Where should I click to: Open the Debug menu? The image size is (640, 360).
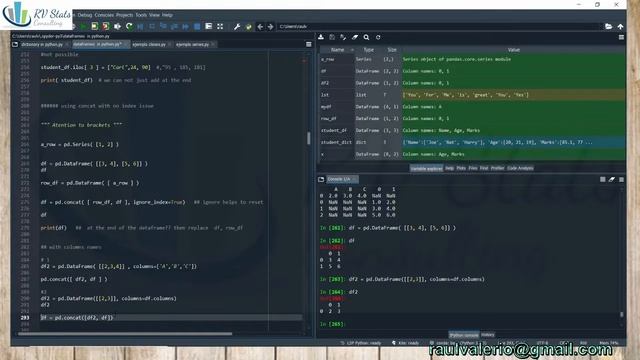click(x=84, y=15)
